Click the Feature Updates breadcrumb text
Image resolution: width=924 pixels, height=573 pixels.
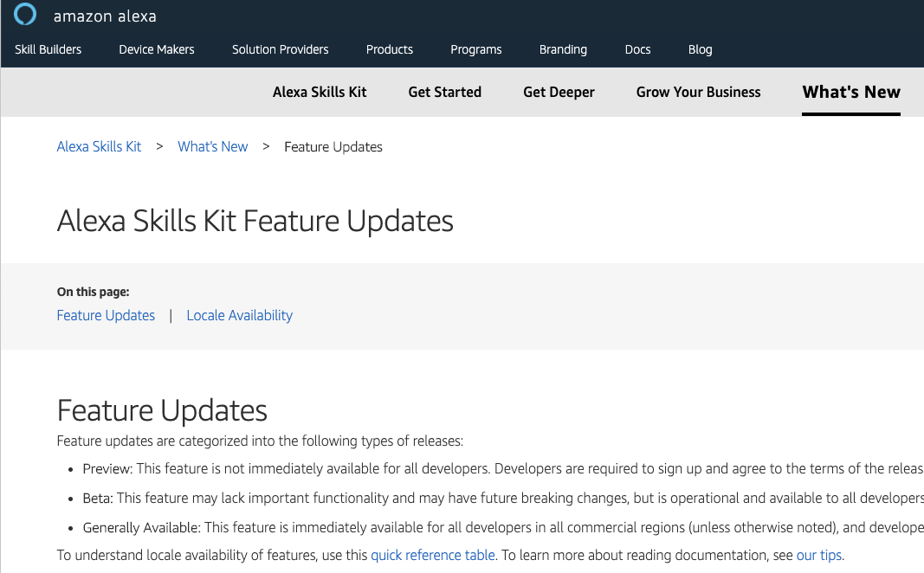point(333,146)
